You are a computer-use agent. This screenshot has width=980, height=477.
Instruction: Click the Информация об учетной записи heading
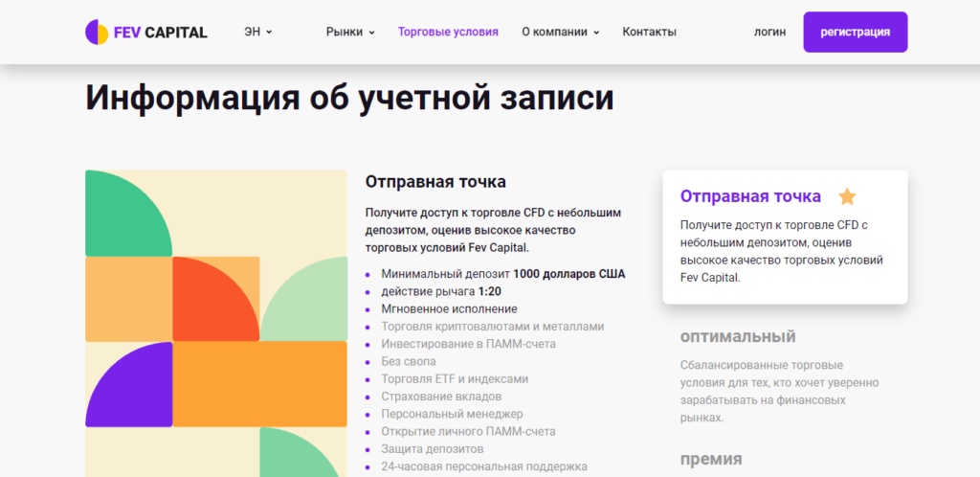349,98
